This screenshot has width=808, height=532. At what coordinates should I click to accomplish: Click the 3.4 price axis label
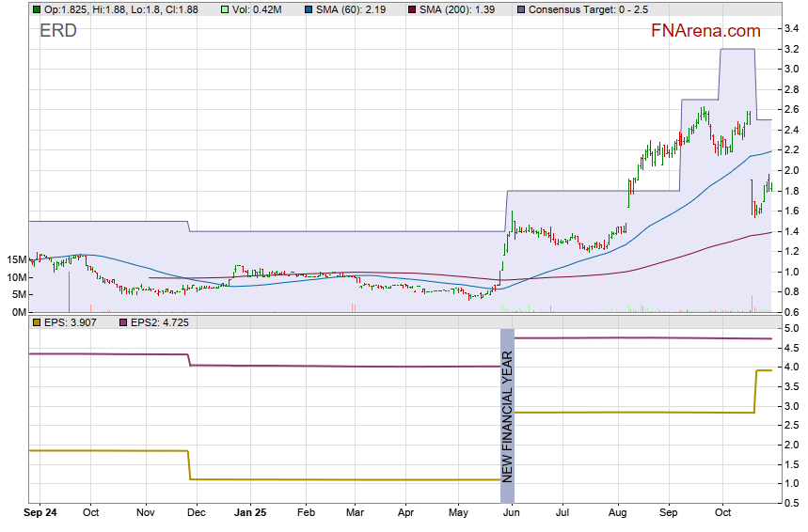[792, 29]
